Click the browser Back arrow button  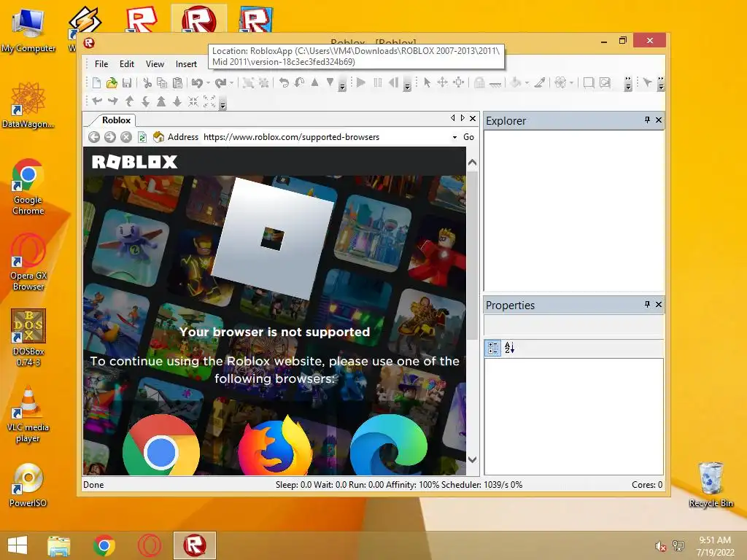pyautogui.click(x=94, y=137)
